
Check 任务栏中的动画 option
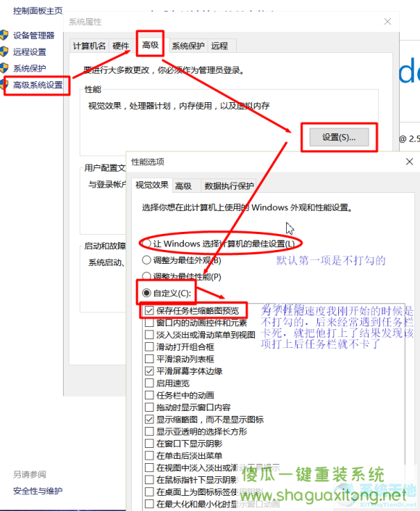149,395
